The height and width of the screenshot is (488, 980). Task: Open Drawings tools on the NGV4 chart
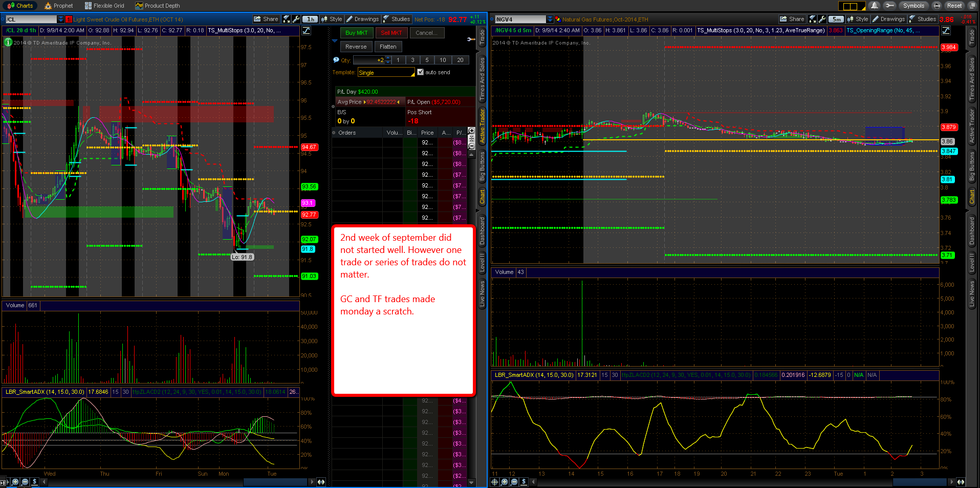click(x=888, y=19)
